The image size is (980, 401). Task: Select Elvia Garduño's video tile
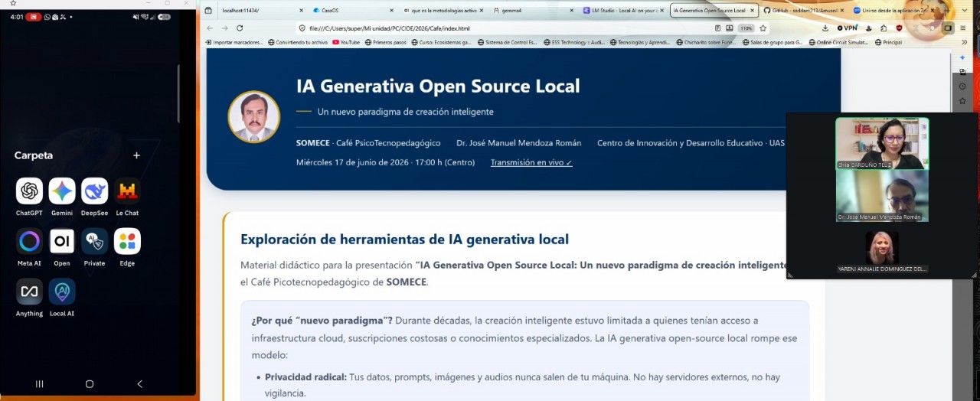(882, 143)
